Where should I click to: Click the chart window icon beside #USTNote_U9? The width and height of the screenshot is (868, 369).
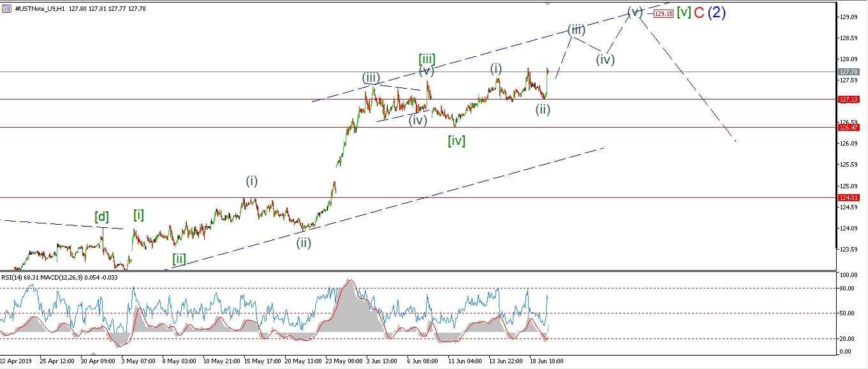coord(6,7)
